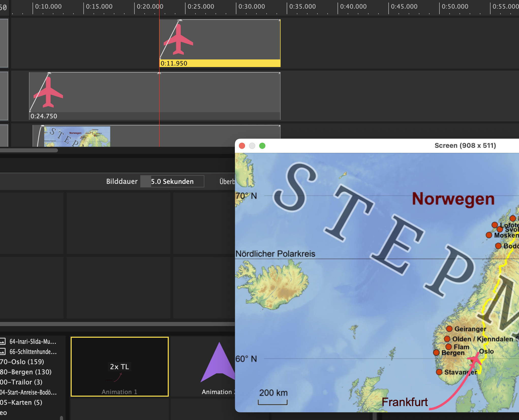Image resolution: width=519 pixels, height=420 pixels.
Task: Click the Geiranger marker in the Screen preview
Action: [449, 329]
